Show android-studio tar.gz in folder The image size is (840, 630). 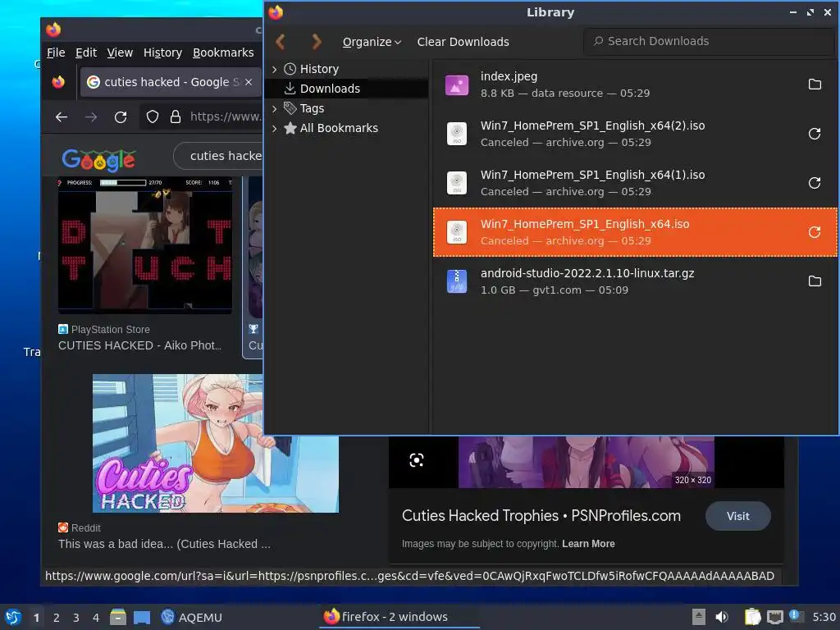click(x=815, y=281)
